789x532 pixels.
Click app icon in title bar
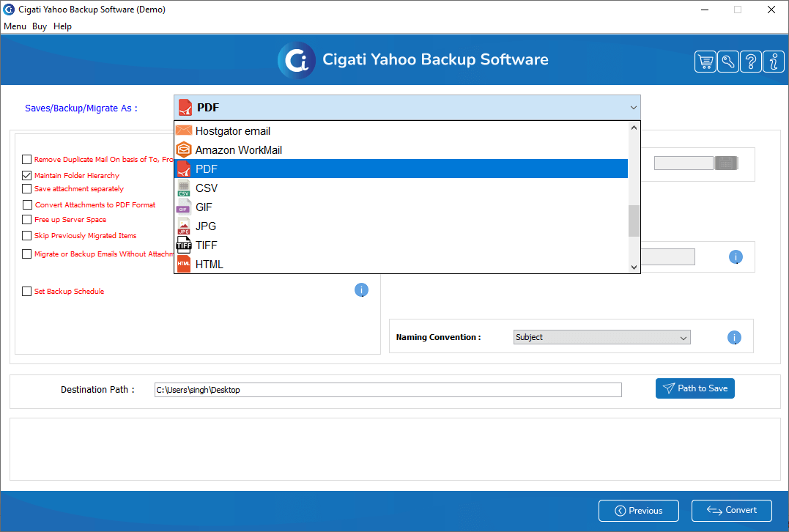pyautogui.click(x=9, y=9)
